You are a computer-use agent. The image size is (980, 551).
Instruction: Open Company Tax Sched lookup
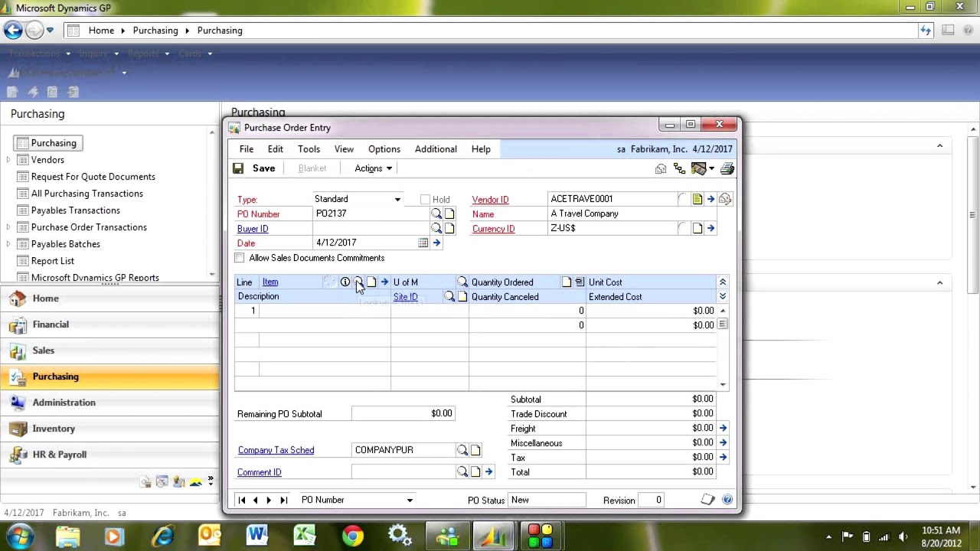462,450
